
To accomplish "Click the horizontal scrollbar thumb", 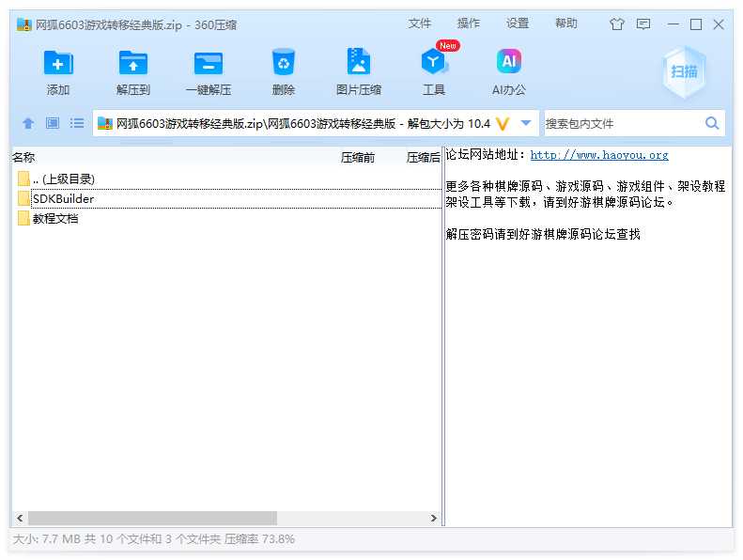I will 152,518.
